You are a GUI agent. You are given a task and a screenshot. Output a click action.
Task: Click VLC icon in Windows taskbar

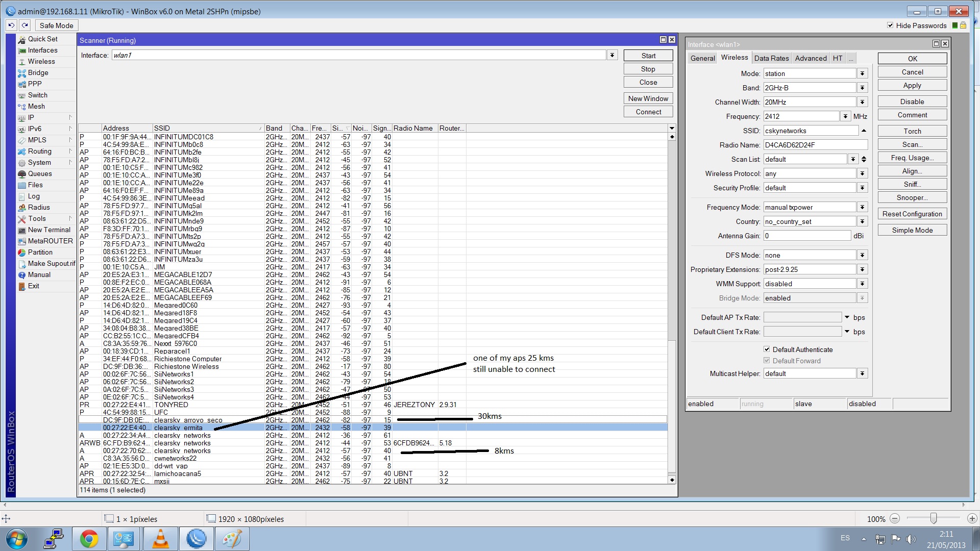(160, 539)
